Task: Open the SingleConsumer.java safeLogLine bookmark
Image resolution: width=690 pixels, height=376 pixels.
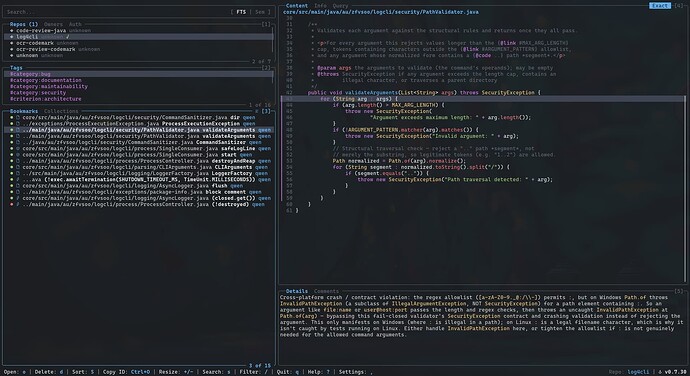Action: [139, 148]
